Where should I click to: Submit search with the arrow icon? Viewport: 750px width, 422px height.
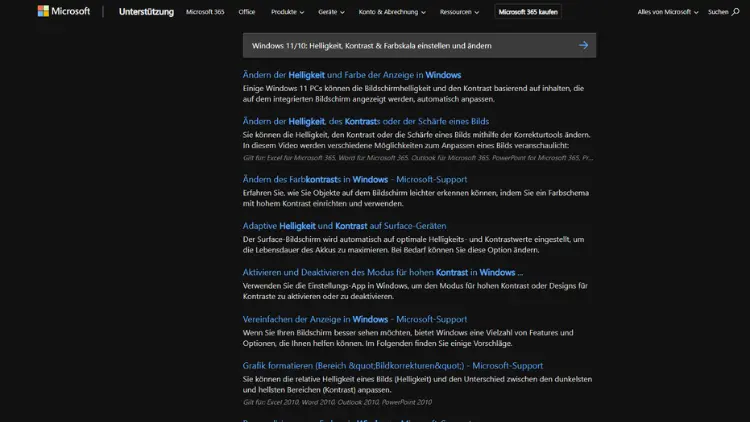coord(583,45)
